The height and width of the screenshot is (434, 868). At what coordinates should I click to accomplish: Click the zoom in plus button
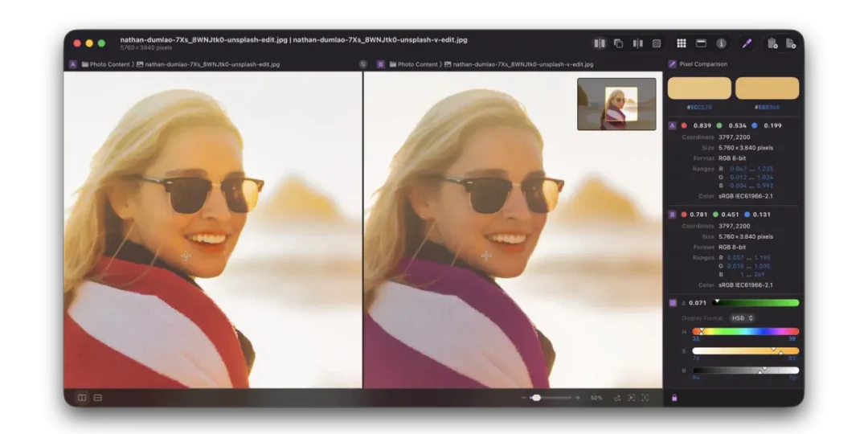tap(578, 398)
